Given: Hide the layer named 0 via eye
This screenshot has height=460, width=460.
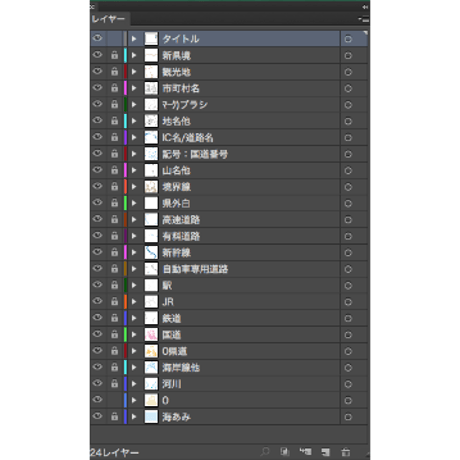Looking at the screenshot, I should pos(97,399).
